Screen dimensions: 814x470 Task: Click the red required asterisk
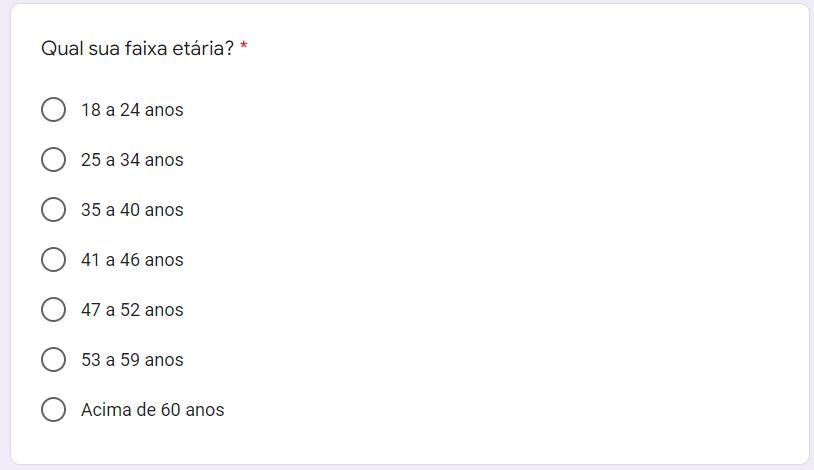click(244, 48)
